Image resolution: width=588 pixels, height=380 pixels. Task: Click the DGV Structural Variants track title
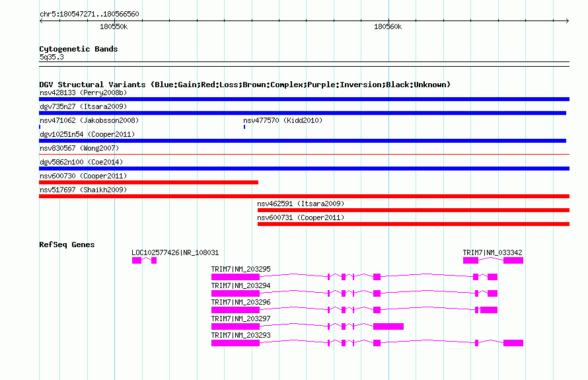click(x=245, y=85)
